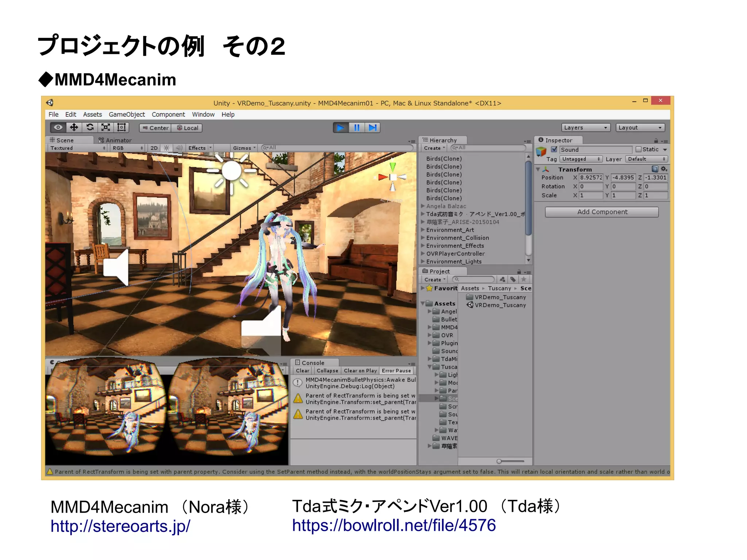Viewport: 747px width, 560px height.
Task: Open the Layer Default dropdown
Action: pyautogui.click(x=646, y=159)
